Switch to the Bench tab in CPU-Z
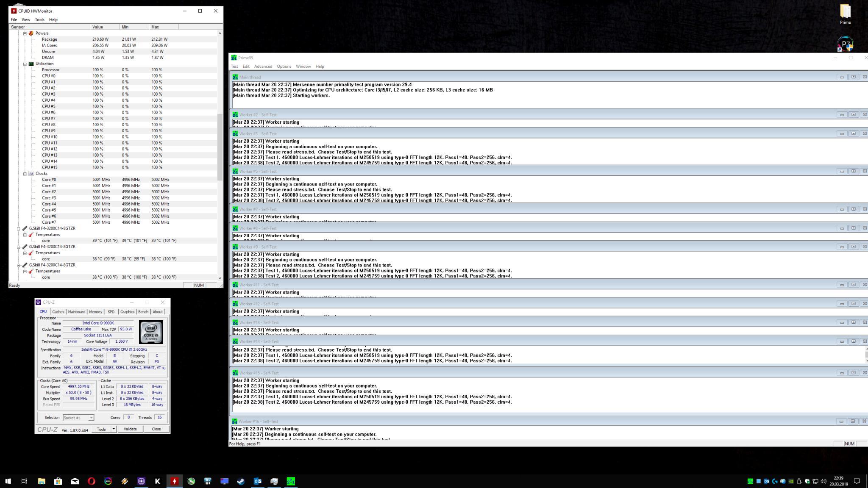The width and height of the screenshot is (868, 488). click(x=143, y=312)
